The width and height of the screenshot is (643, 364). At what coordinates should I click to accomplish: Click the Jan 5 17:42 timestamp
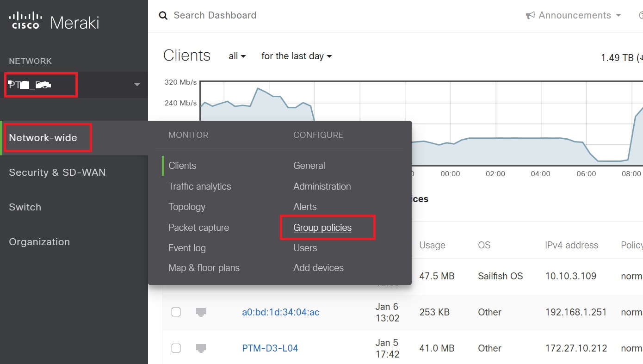click(387, 348)
